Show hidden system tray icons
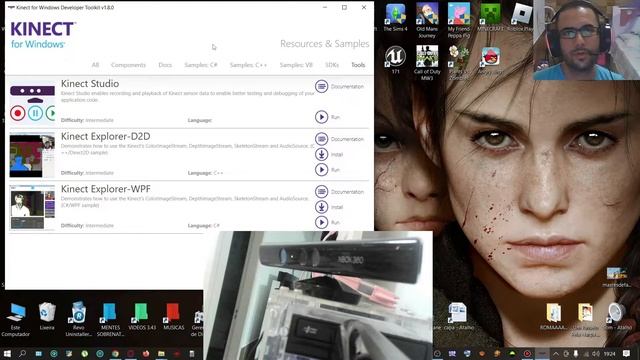The width and height of the screenshot is (640, 360). point(556,353)
